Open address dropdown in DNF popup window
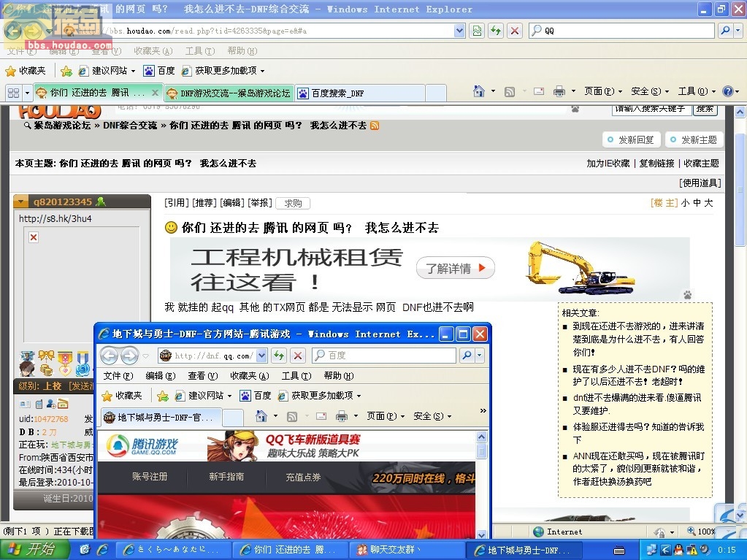This screenshot has height=560, width=747. (261, 356)
